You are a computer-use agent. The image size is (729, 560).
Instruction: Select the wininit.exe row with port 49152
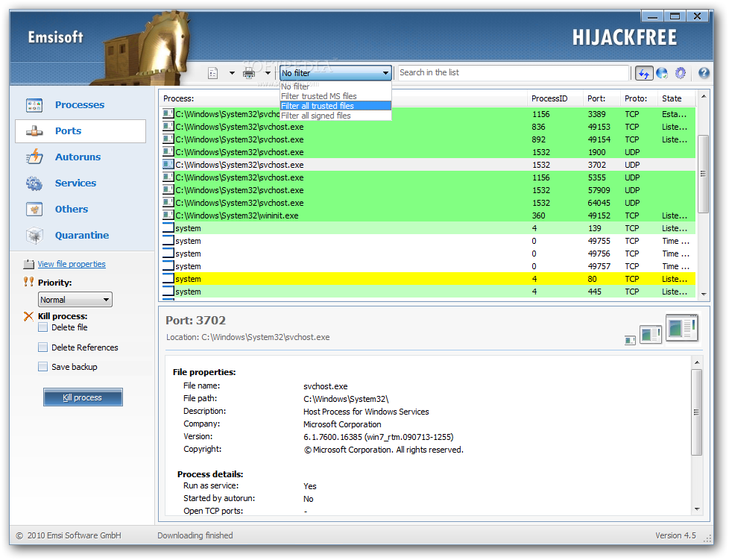coord(428,215)
